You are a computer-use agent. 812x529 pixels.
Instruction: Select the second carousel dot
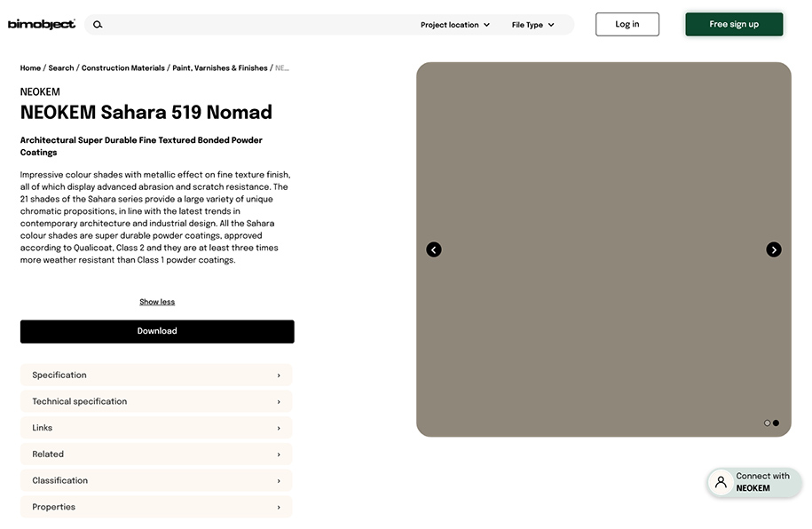coord(776,422)
